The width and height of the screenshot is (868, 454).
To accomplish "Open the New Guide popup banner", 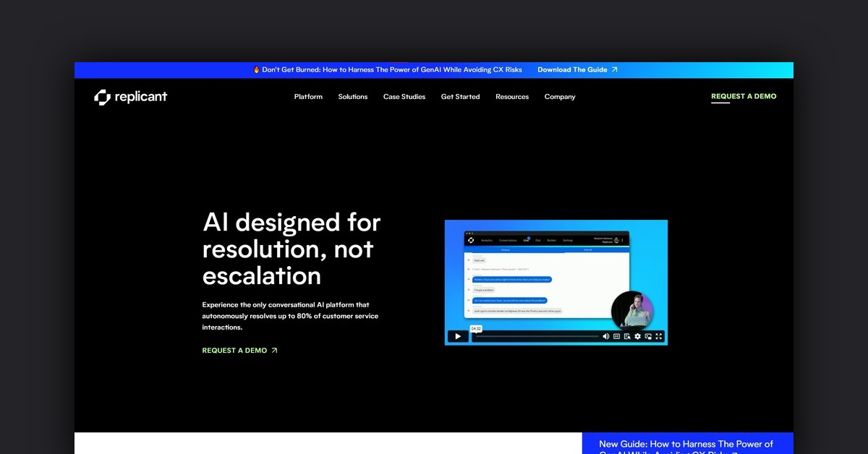I will pos(686,445).
